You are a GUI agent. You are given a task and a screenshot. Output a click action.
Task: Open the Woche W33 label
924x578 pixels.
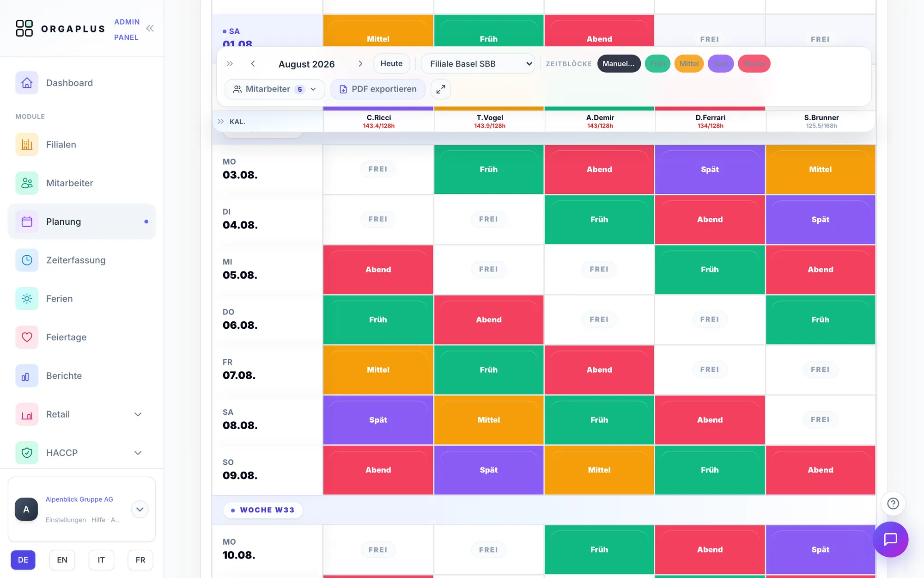pyautogui.click(x=263, y=510)
